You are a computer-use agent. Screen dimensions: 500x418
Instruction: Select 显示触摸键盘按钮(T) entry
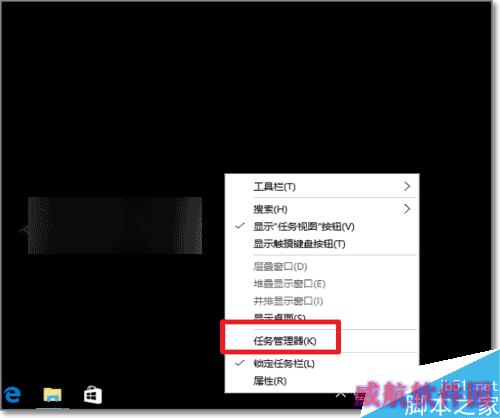(322, 244)
